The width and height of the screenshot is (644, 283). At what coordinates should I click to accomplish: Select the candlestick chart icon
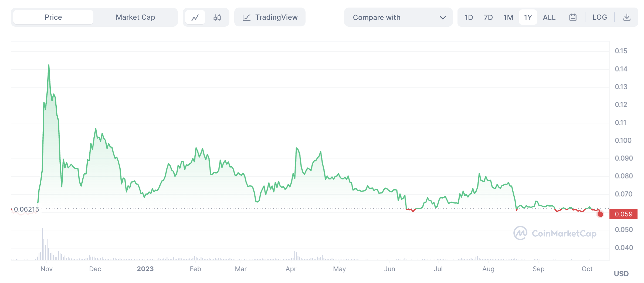coord(217,18)
